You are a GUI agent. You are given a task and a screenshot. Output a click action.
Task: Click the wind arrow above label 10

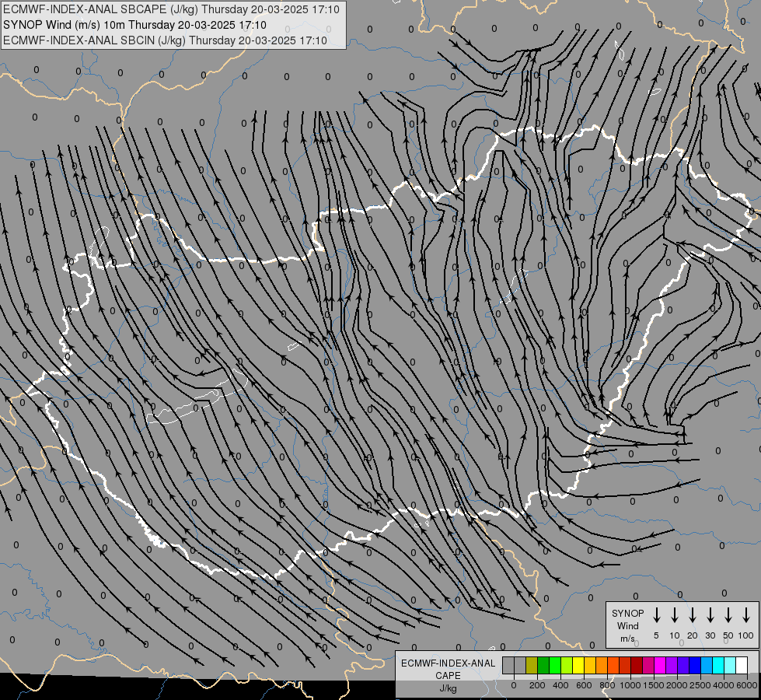click(x=675, y=615)
